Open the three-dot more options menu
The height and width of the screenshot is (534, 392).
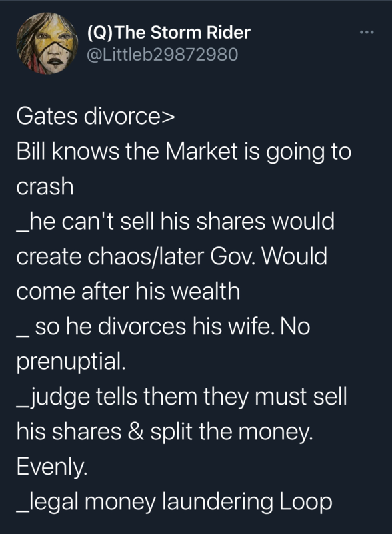[x=367, y=32]
